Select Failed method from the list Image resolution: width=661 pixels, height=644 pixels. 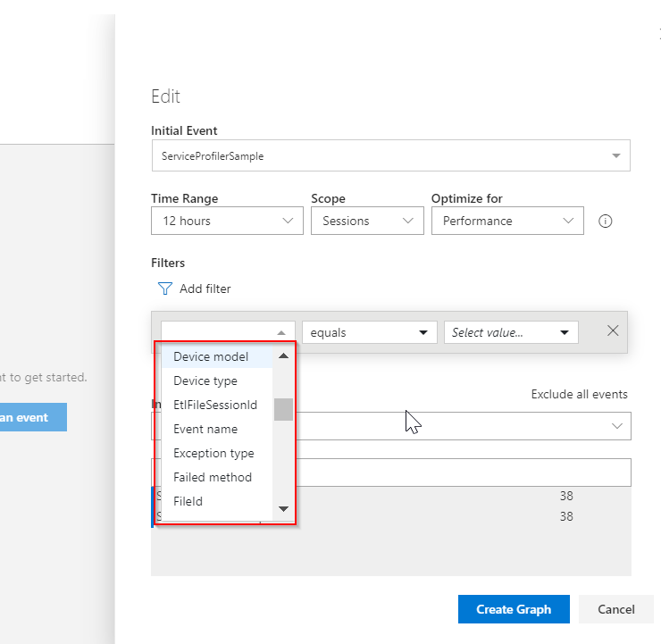click(213, 477)
